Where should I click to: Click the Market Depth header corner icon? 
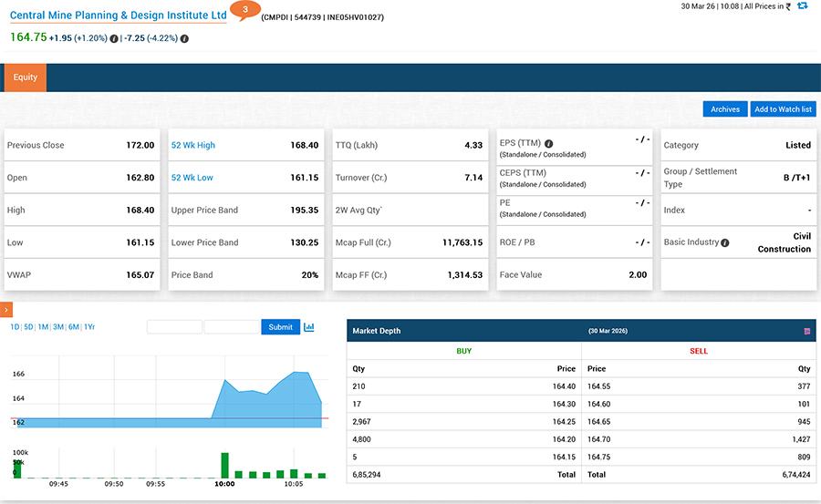(x=806, y=331)
